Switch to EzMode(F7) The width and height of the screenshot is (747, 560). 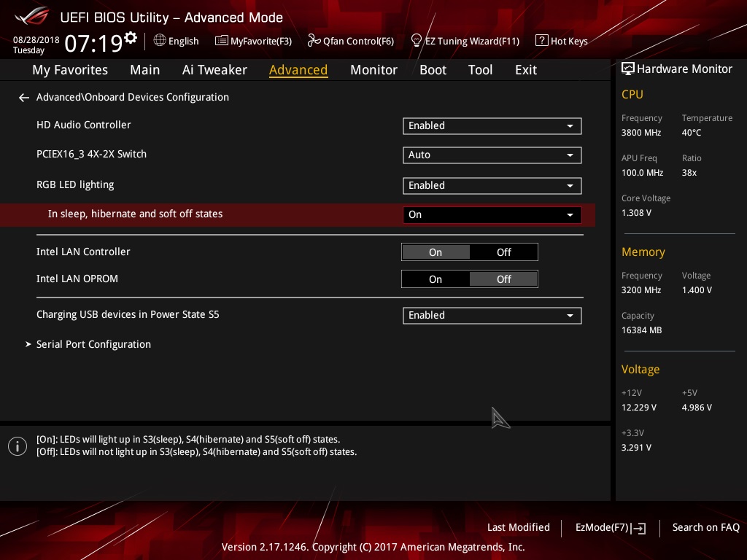click(x=611, y=528)
